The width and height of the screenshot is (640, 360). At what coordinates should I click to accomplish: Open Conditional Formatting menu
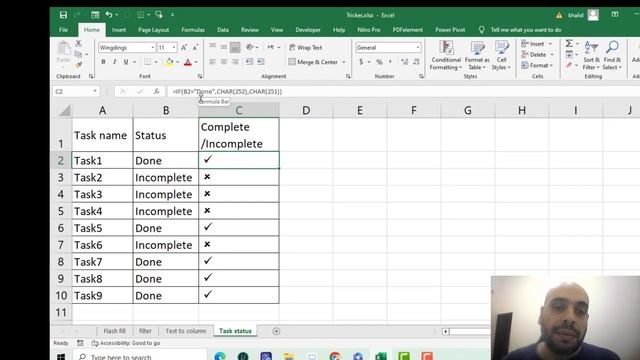click(446, 55)
